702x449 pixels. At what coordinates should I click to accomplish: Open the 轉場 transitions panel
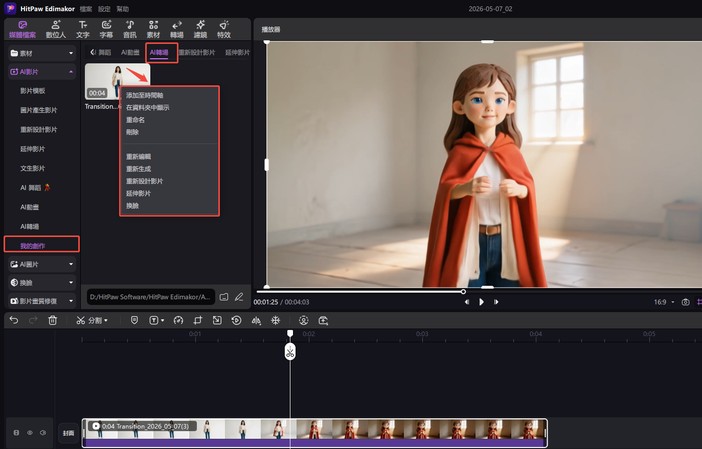[177, 29]
